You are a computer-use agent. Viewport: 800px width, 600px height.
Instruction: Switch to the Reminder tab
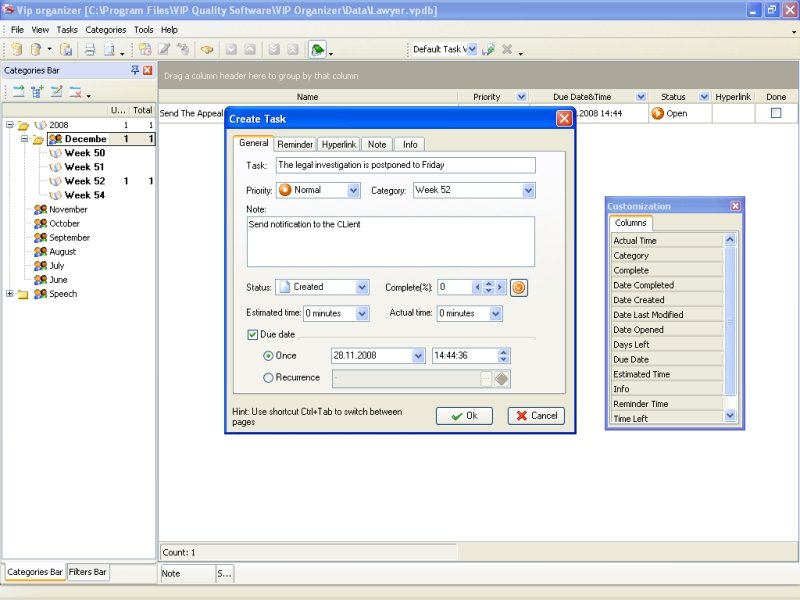tap(295, 144)
